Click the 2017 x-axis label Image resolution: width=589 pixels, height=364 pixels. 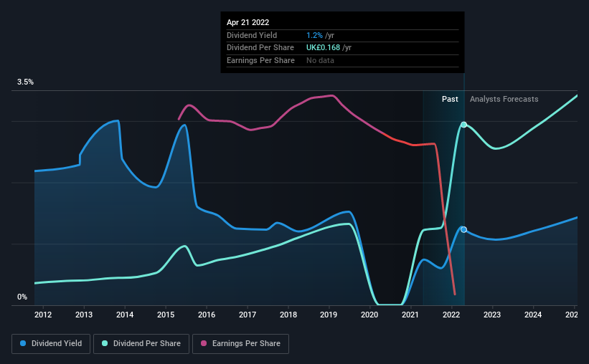248,315
